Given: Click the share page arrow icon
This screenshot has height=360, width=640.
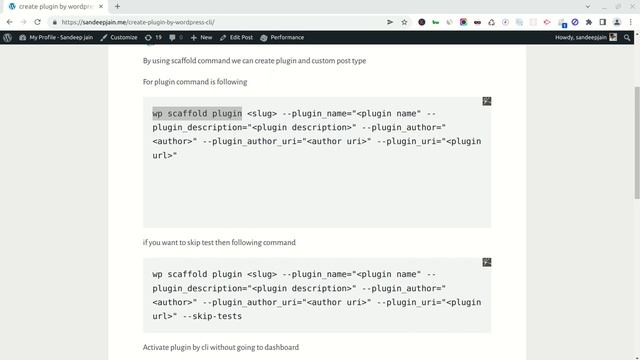Looking at the screenshot, I should 390,22.
